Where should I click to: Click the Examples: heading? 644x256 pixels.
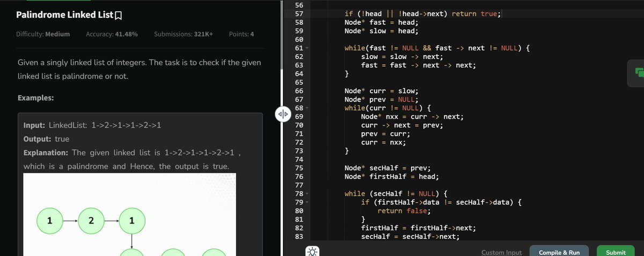pyautogui.click(x=35, y=99)
